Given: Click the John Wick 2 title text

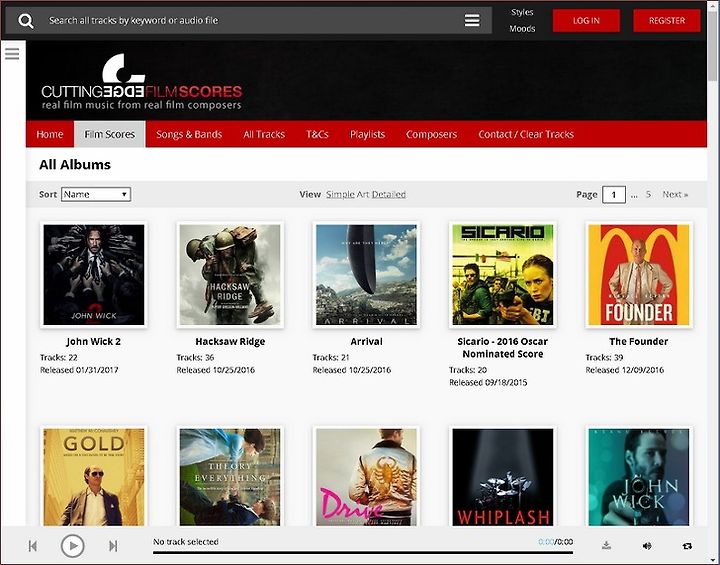Looking at the screenshot, I should tap(94, 341).
